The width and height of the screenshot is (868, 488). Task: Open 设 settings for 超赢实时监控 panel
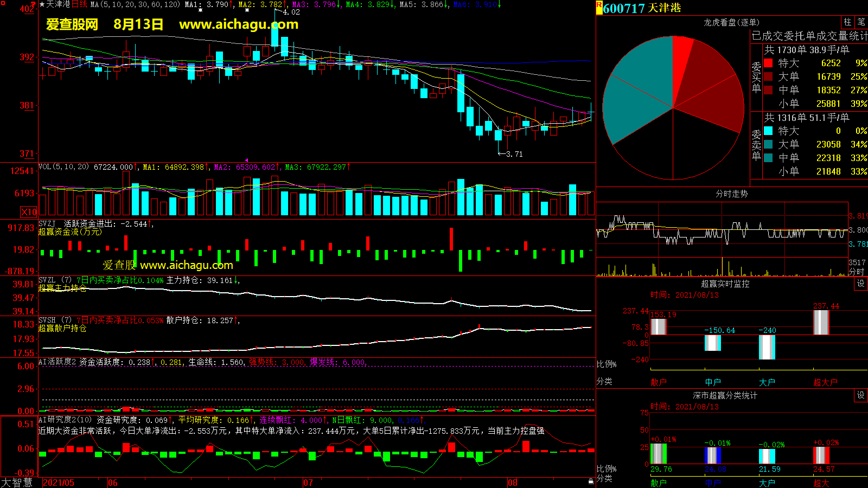(860, 284)
